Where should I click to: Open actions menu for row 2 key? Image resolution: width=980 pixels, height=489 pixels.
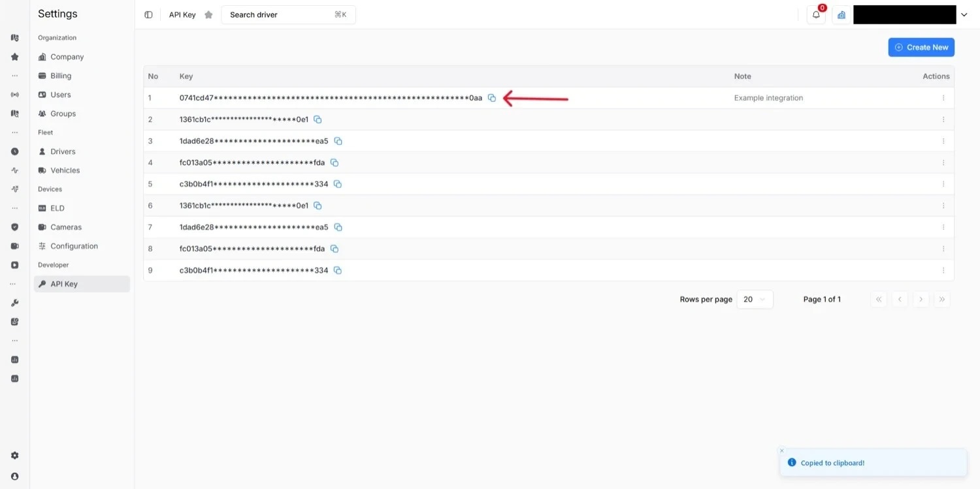tap(943, 119)
